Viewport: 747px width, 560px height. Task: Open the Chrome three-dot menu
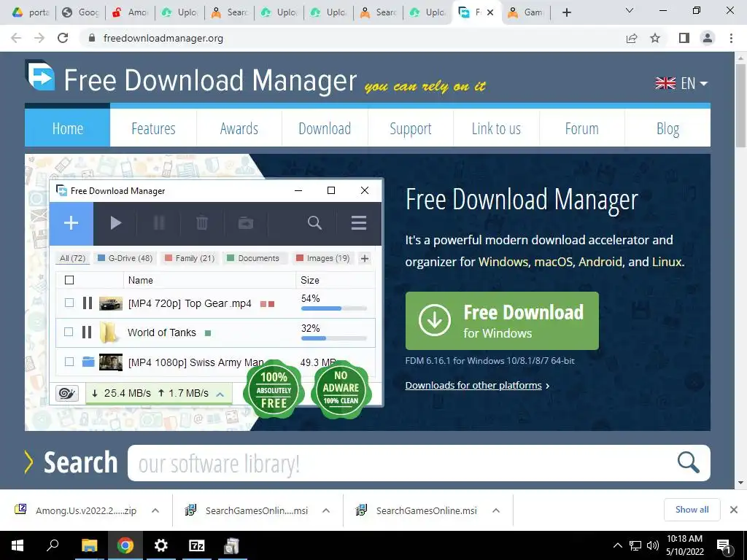click(x=731, y=38)
